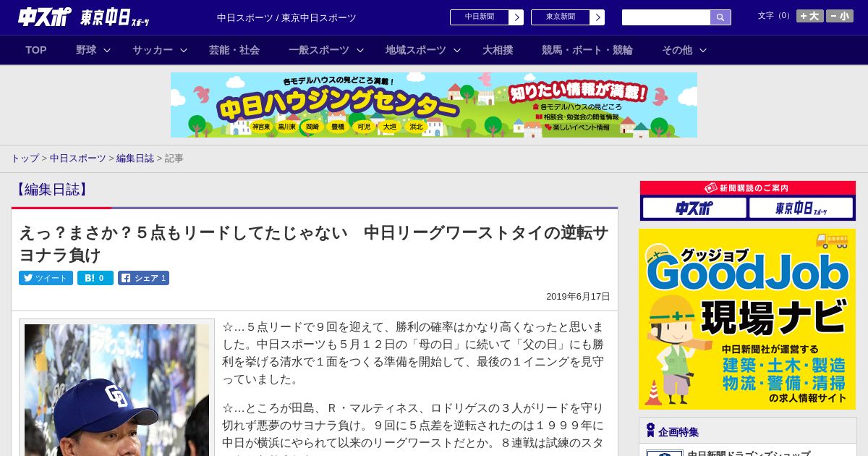
Task: Follow the 中日スポーツ breadcrumb link
Action: coord(77,158)
